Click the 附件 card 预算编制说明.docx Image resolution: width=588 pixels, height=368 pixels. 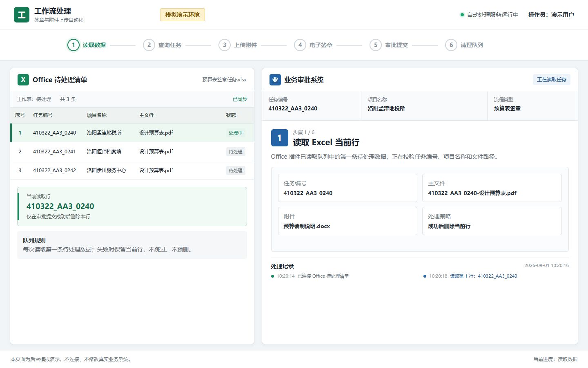pos(347,221)
